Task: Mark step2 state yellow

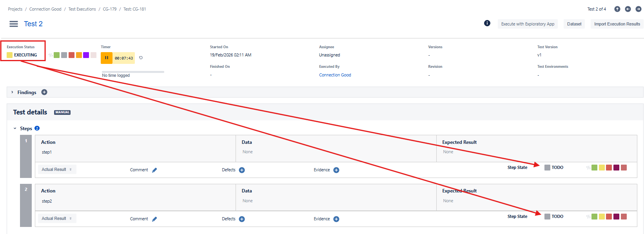Action: point(602,217)
